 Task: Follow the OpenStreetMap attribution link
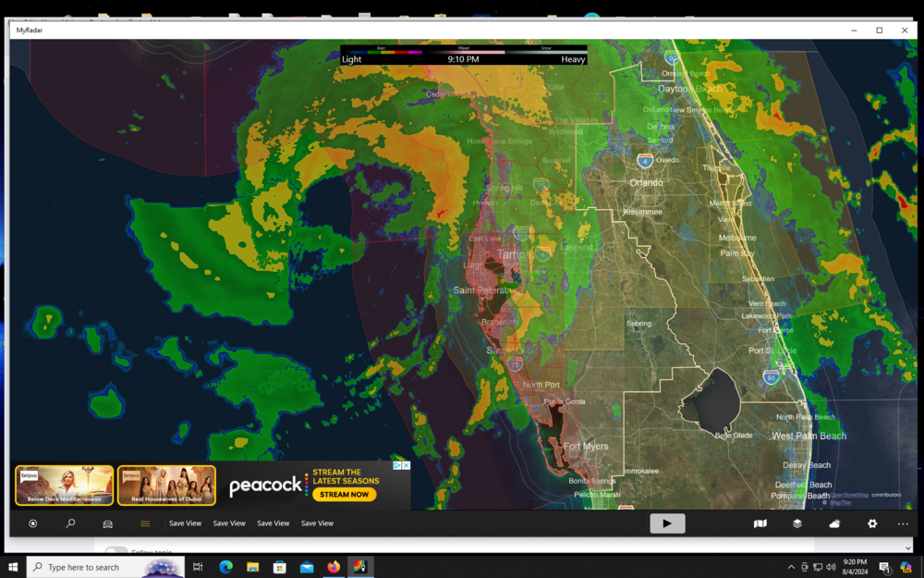coord(848,495)
